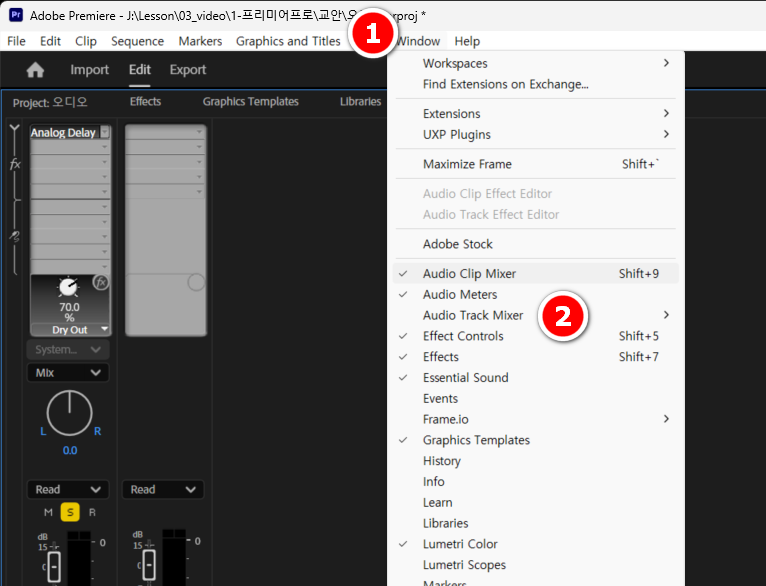Open the Libraries panel tab
Image resolution: width=766 pixels, height=586 pixels.
pos(361,102)
